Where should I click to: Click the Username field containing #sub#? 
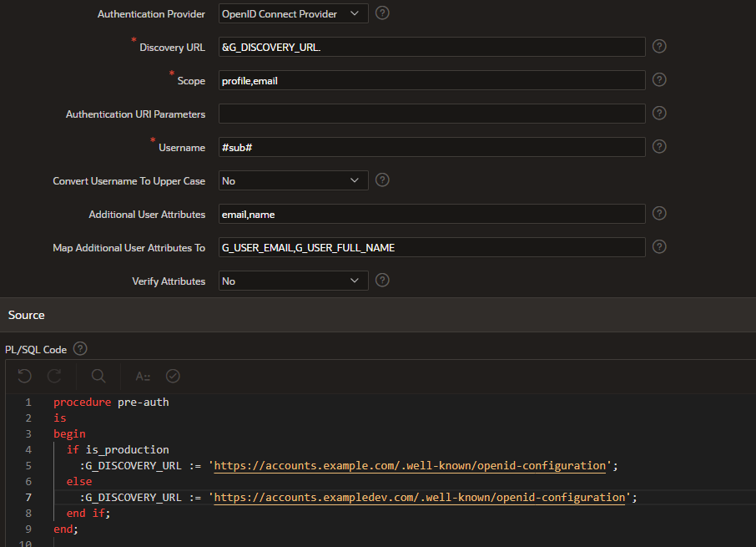[431, 148]
